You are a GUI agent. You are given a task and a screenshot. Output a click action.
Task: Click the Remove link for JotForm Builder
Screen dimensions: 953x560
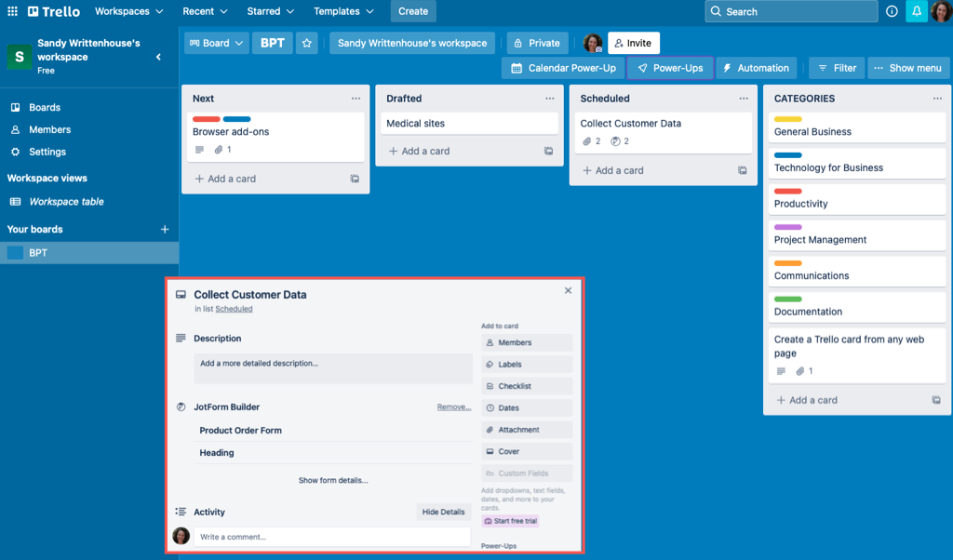click(454, 407)
